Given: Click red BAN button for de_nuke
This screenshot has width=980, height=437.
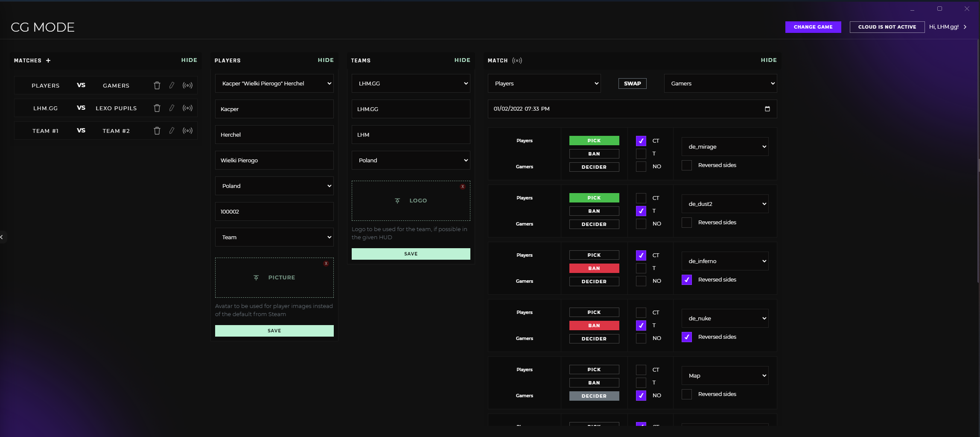Looking at the screenshot, I should point(594,326).
